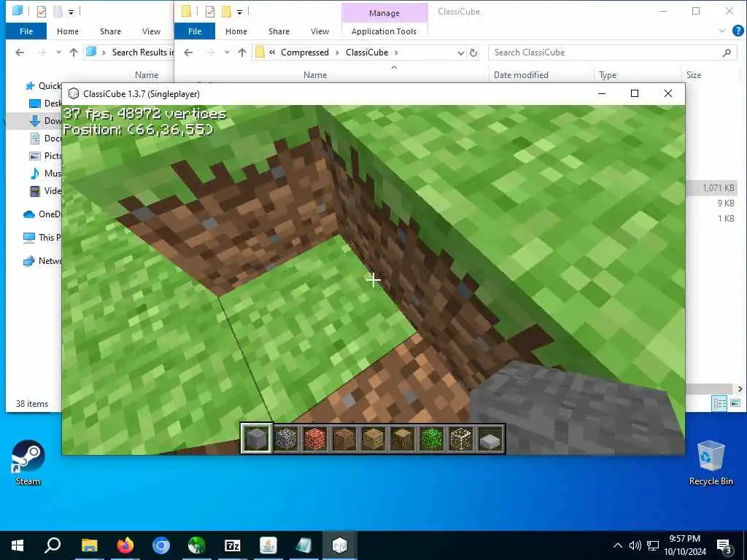The height and width of the screenshot is (560, 747).
Task: Open View tab in Search Results window
Action: tap(151, 31)
